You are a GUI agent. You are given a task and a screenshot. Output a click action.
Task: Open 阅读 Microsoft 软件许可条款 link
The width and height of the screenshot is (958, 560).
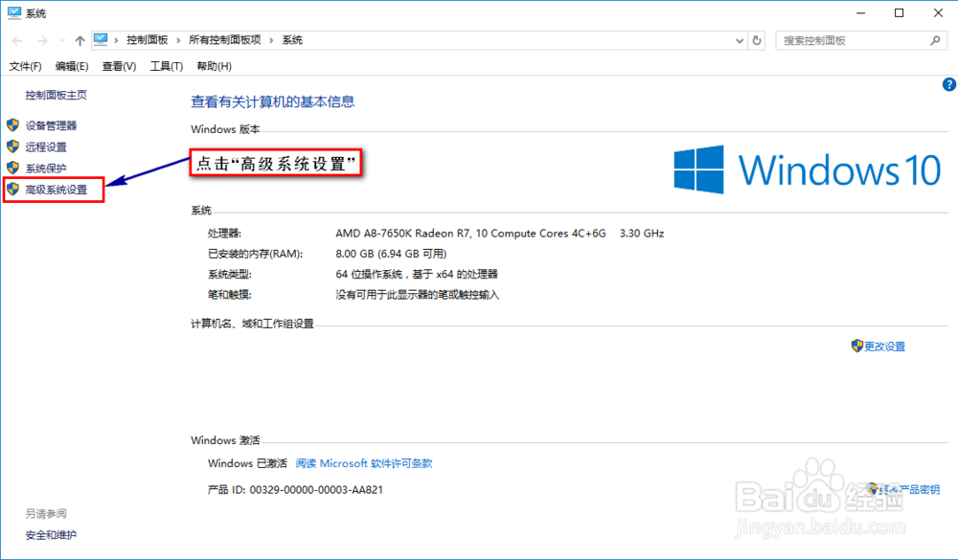364,463
